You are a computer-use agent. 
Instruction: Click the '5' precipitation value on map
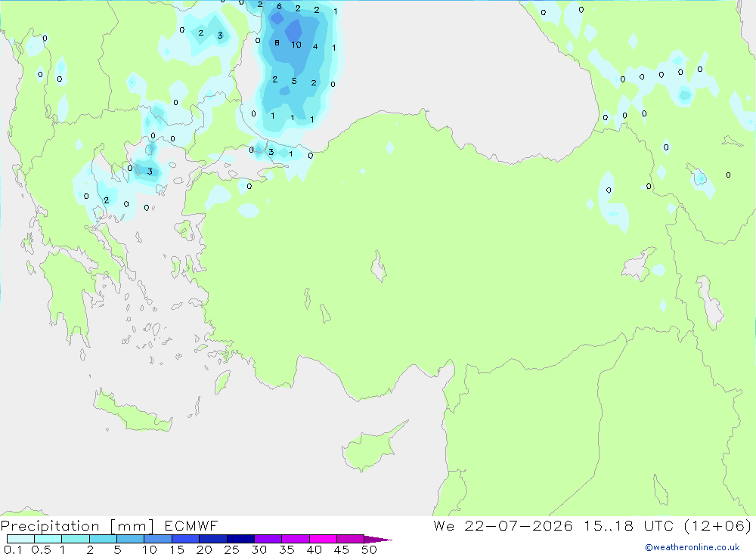(294, 81)
